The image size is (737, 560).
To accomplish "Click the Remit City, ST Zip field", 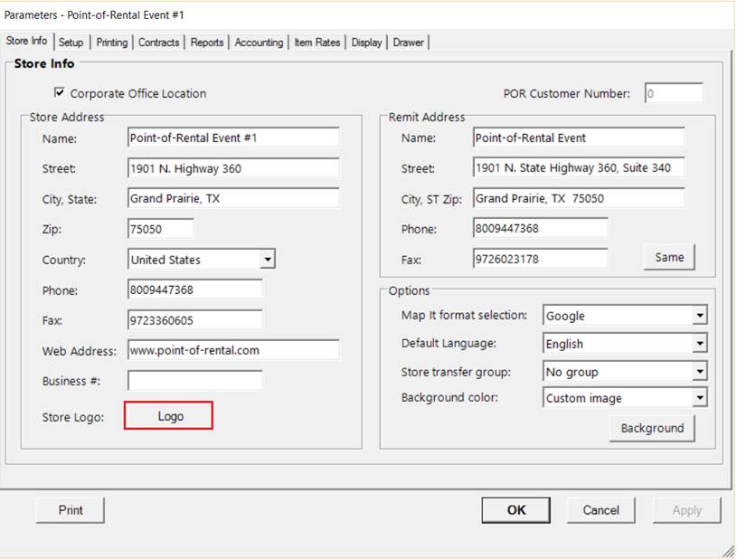I will [x=579, y=198].
